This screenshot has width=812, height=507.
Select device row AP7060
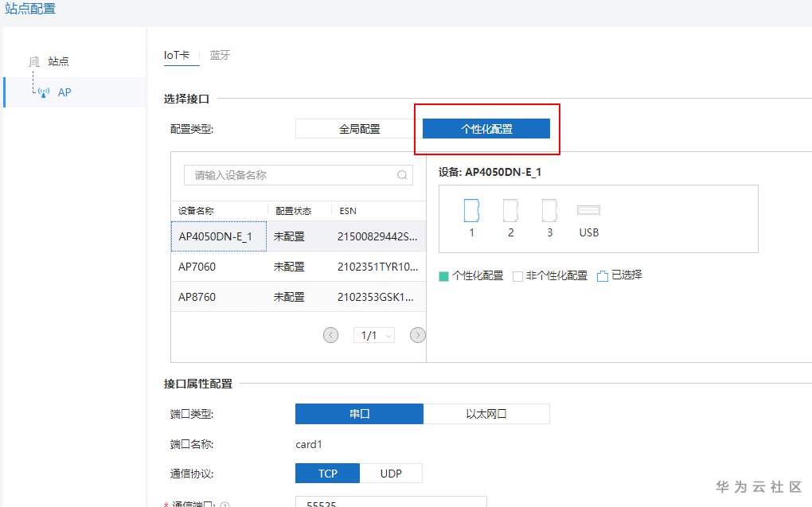click(x=299, y=267)
